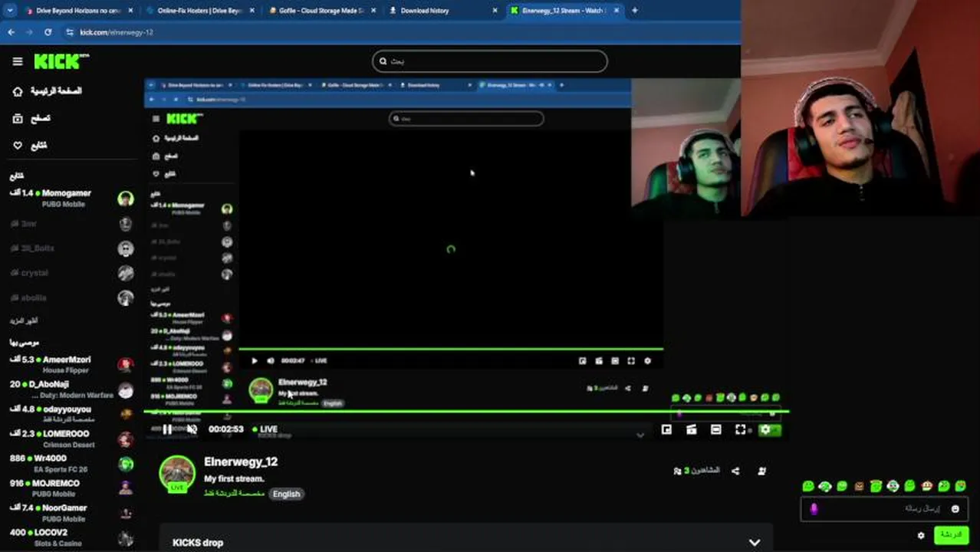Click the brown quick emote above chat
This screenshot has height=552, width=980.
point(859,486)
